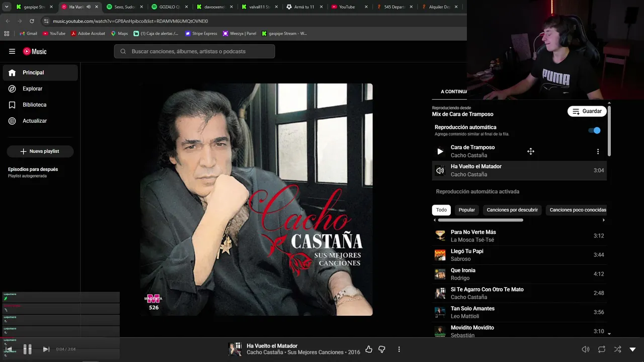Image resolution: width=644 pixels, height=362 pixels.
Task: Play Si Te Agarro Con Otro Te Mato
Action: [x=519, y=293]
